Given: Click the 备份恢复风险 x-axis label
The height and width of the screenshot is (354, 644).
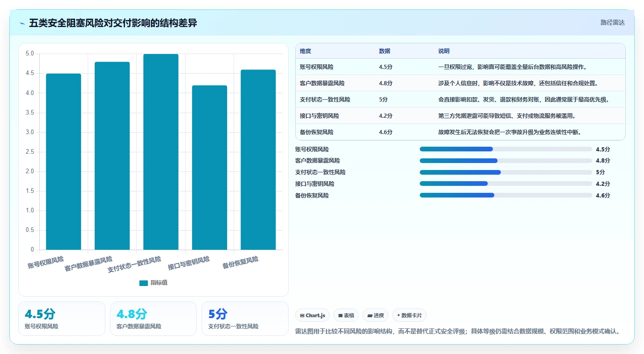Looking at the screenshot, I should point(240,263).
